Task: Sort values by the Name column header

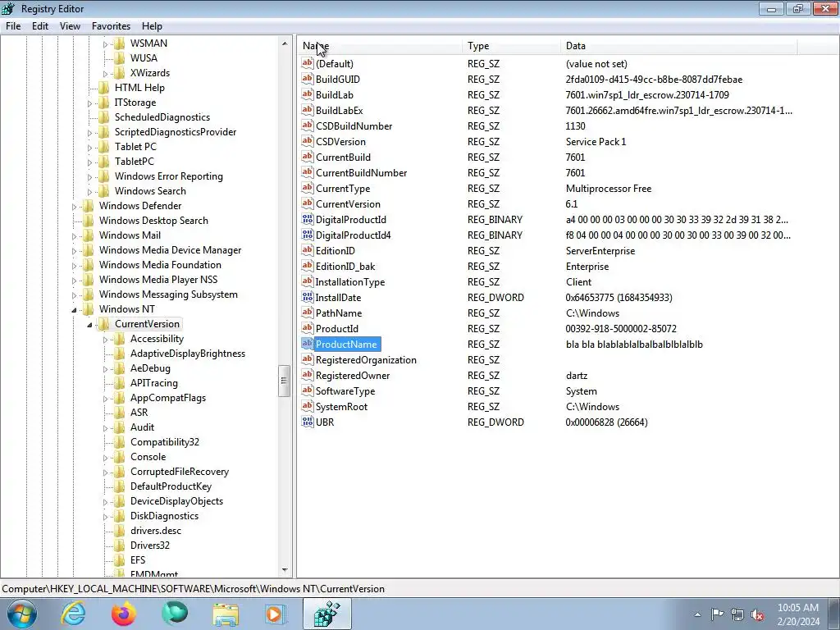Action: point(379,46)
